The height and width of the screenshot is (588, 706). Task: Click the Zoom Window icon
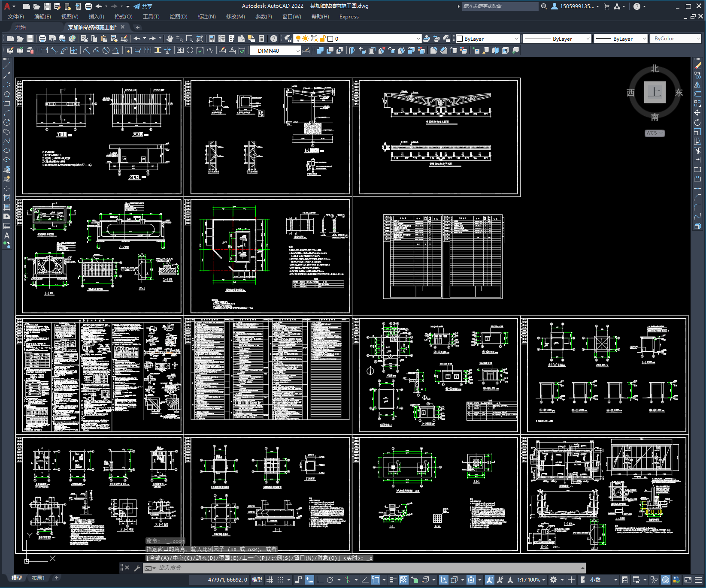point(190,39)
